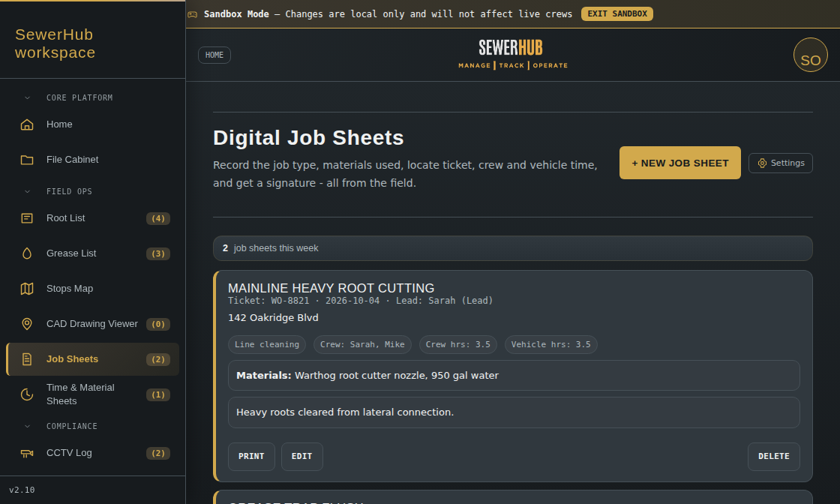Click the Stops Map icon
This screenshot has width=840, height=504.
(x=27, y=289)
